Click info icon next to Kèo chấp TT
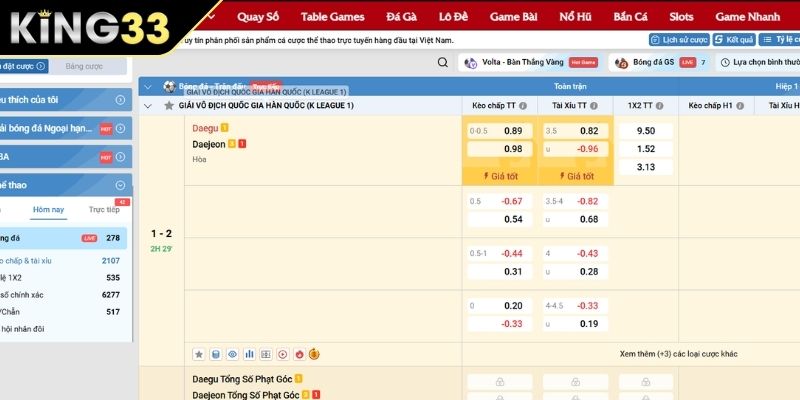This screenshot has width=800, height=400. [x=523, y=106]
